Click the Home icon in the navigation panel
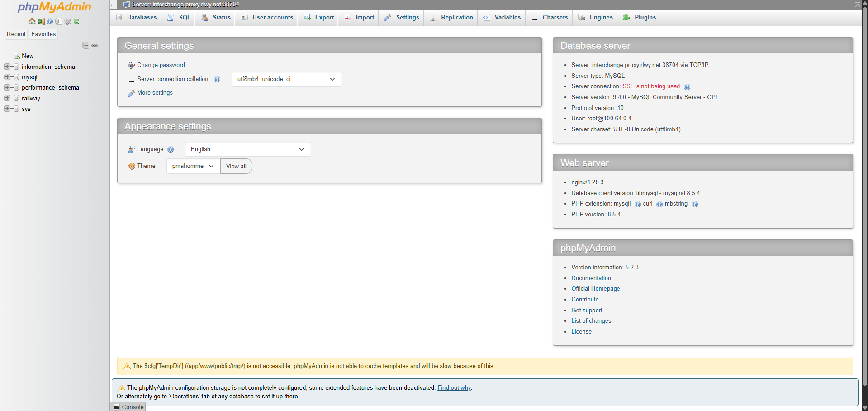This screenshot has width=868, height=411. click(32, 21)
